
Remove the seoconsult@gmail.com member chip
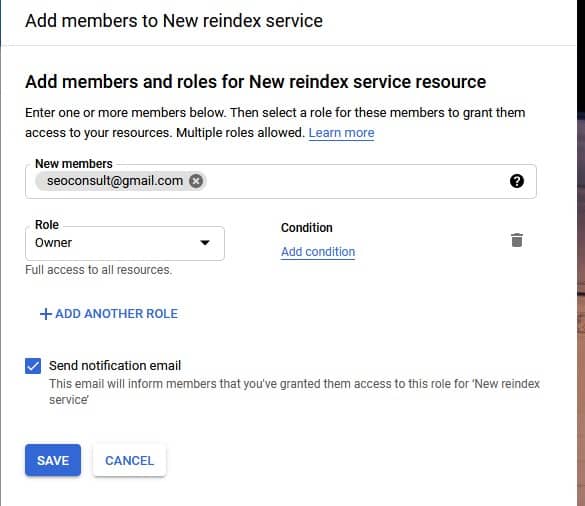(x=196, y=181)
